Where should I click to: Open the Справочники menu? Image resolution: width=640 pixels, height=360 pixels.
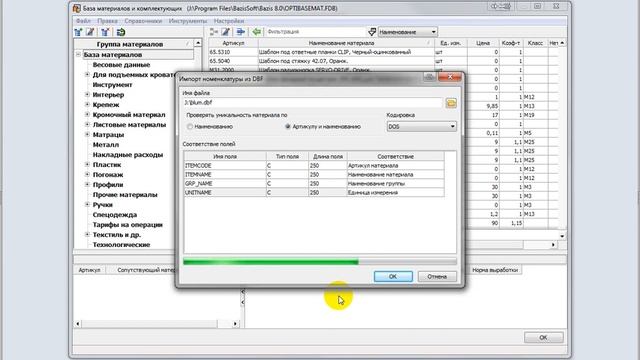(143, 21)
